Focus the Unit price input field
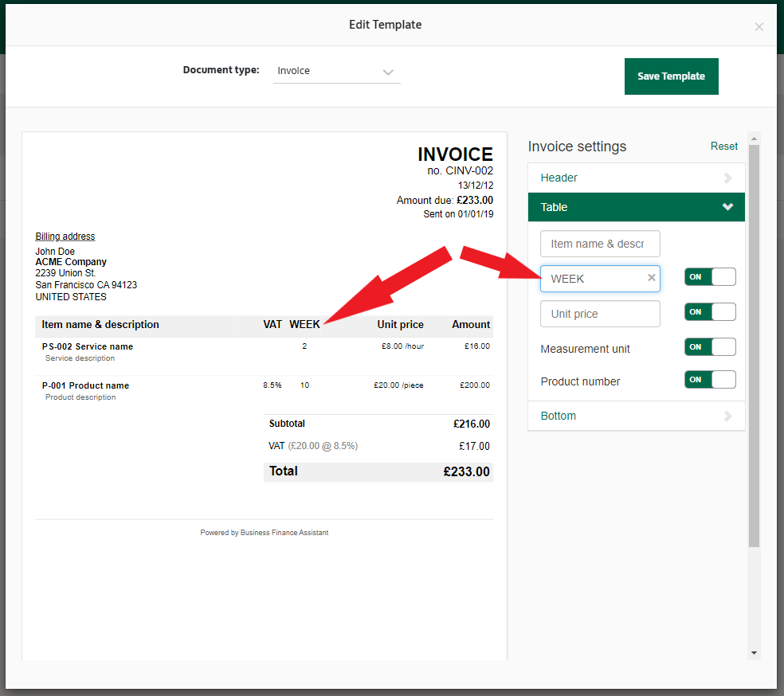 click(x=599, y=314)
